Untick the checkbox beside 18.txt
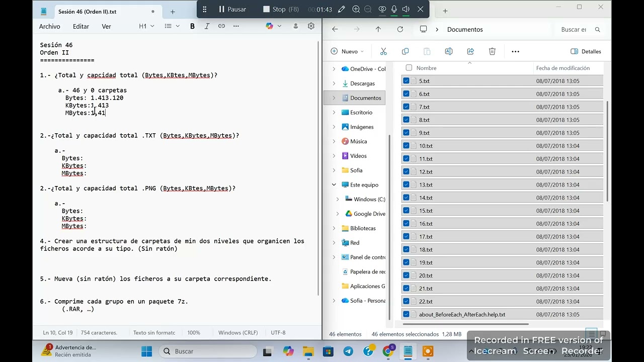This screenshot has height=362, width=644. [406, 249]
